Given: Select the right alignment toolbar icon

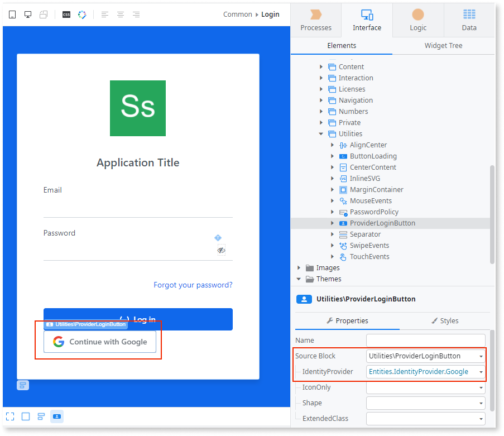Looking at the screenshot, I should [x=136, y=14].
